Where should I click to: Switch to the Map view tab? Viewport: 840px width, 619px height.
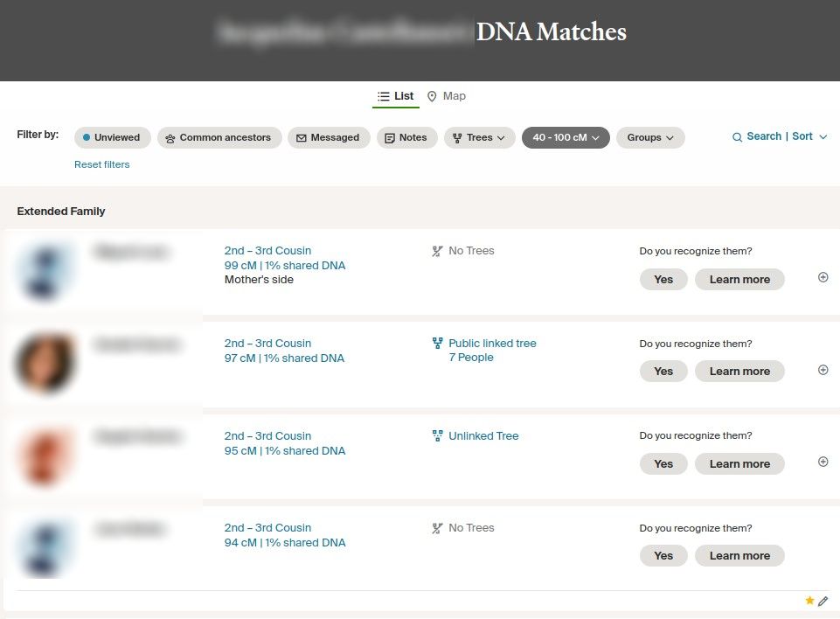[x=447, y=96]
